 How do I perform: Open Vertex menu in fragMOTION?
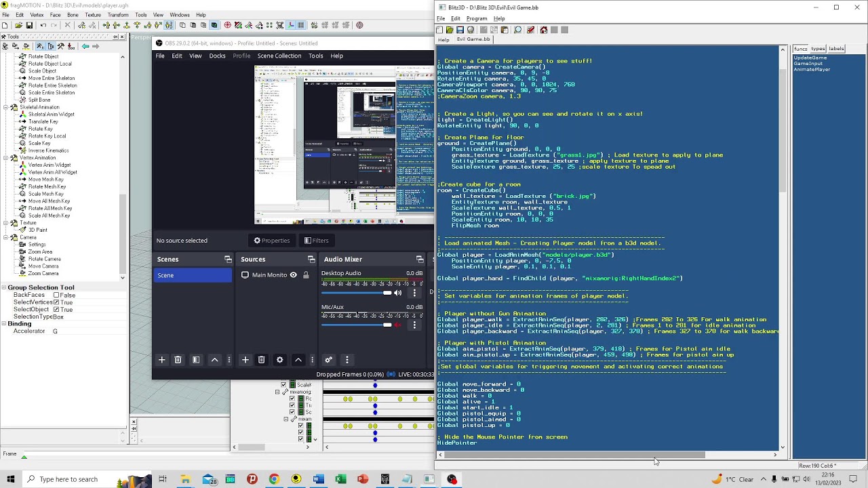[x=37, y=15]
